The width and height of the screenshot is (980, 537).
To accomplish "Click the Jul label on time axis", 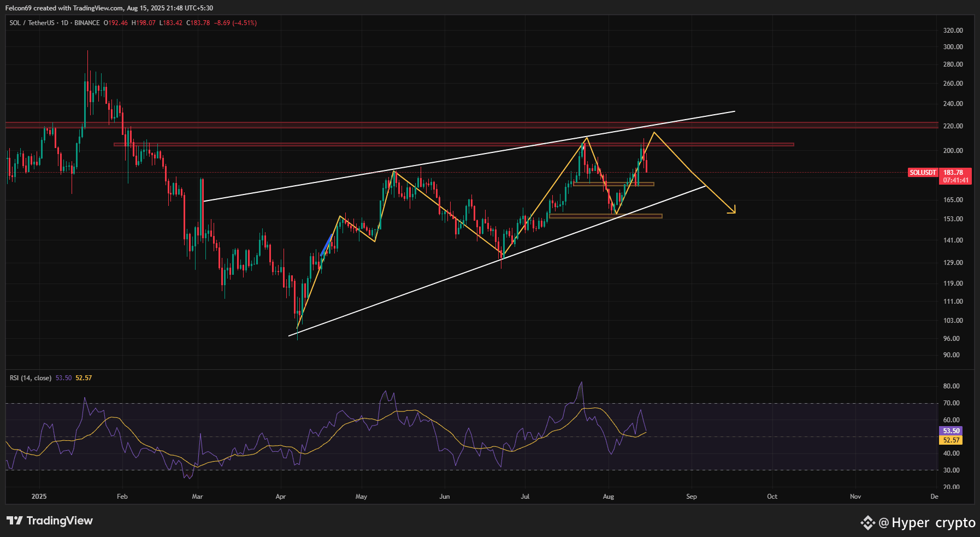I will 525,497.
